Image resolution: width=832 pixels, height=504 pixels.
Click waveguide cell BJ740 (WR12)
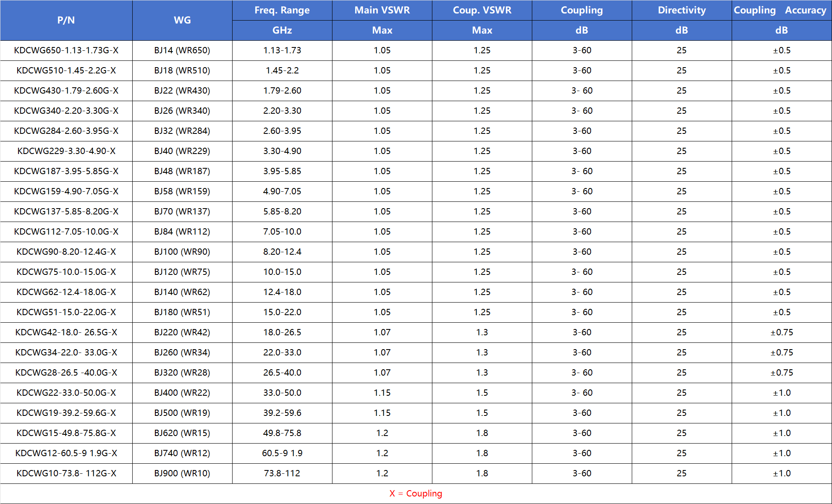(x=182, y=453)
